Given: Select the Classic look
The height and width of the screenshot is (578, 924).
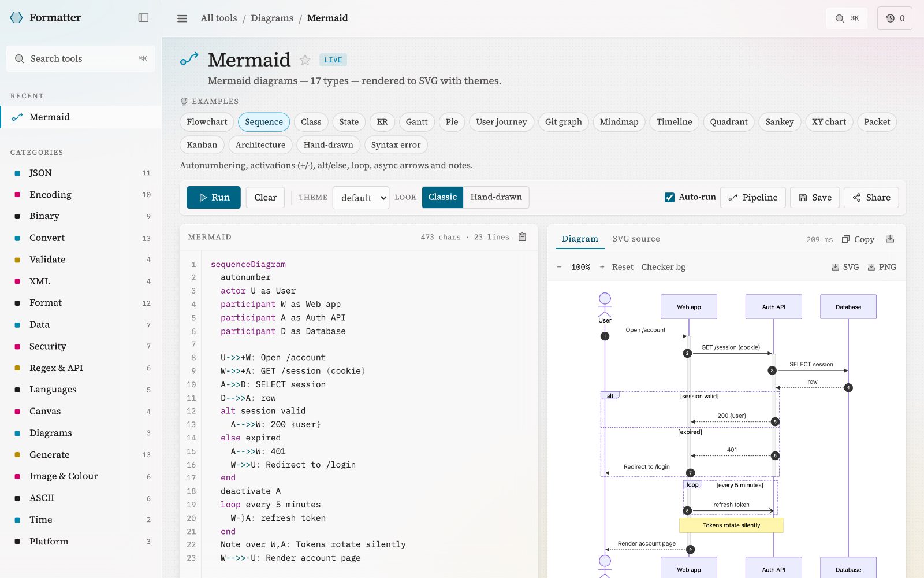Looking at the screenshot, I should coord(442,197).
